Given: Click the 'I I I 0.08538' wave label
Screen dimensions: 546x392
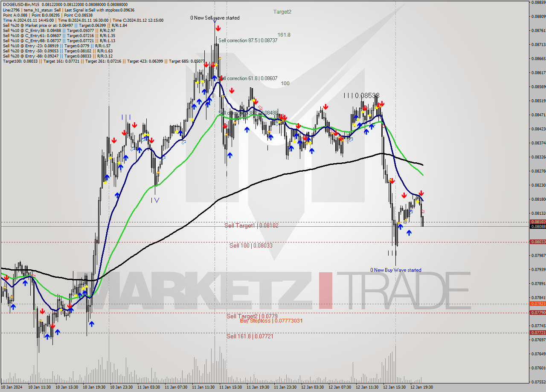Looking at the screenshot, I should pyautogui.click(x=361, y=96).
